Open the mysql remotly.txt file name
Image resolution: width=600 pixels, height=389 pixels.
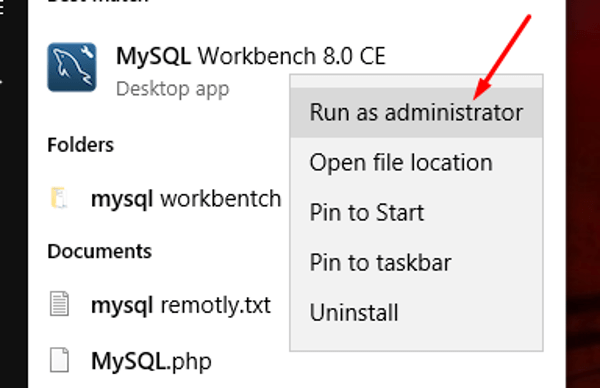[x=181, y=305]
